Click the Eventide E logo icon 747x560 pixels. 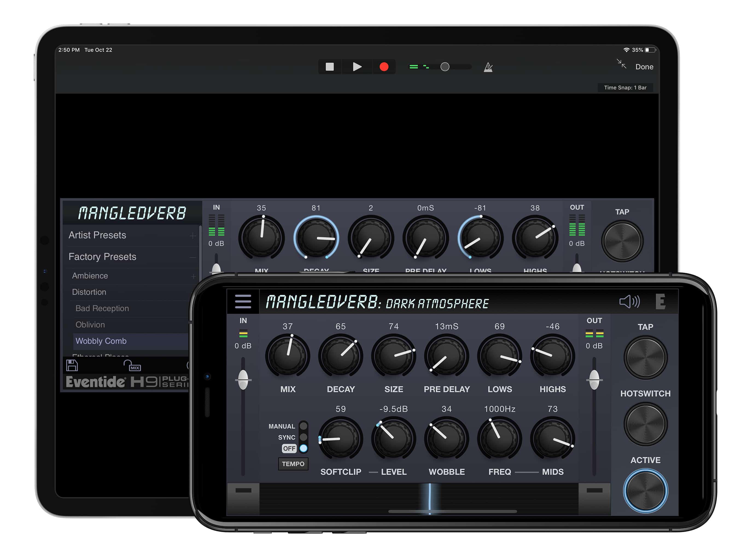[660, 302]
